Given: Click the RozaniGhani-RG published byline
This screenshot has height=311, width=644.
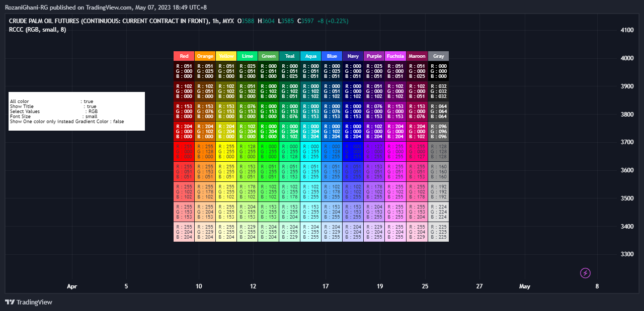Looking at the screenshot, I should 106,8.
